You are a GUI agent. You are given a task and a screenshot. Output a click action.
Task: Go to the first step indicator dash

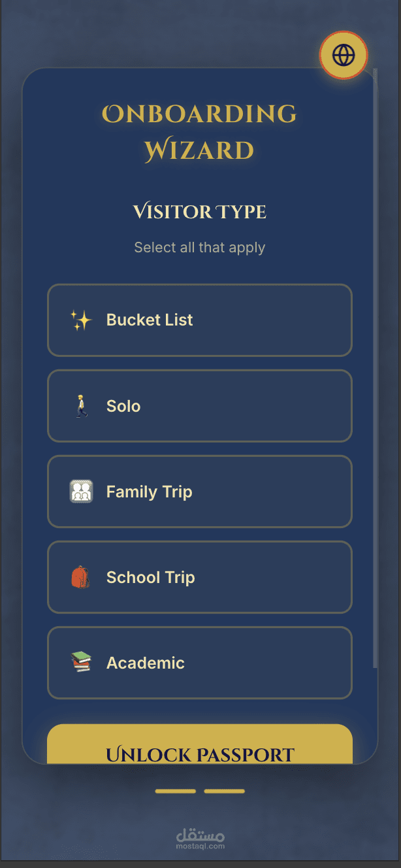coord(175,792)
